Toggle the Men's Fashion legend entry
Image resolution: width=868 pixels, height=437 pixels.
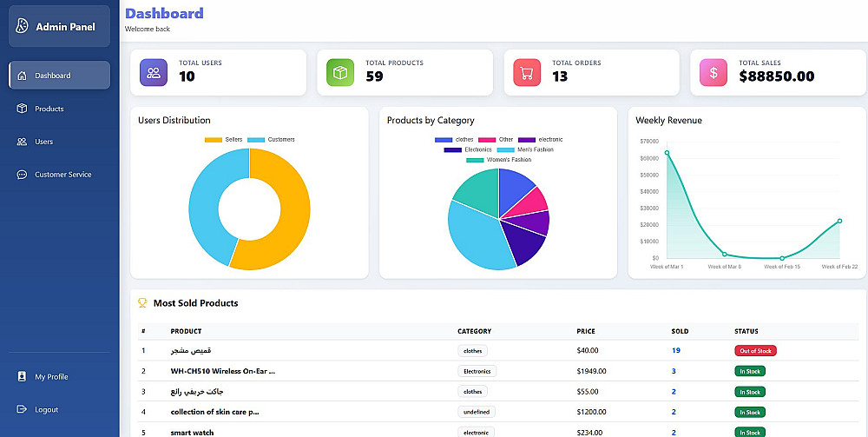pos(525,149)
